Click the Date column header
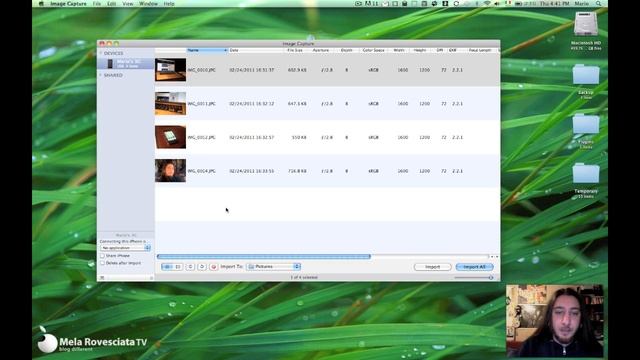This screenshot has height=360, width=640. pyautogui.click(x=256, y=50)
